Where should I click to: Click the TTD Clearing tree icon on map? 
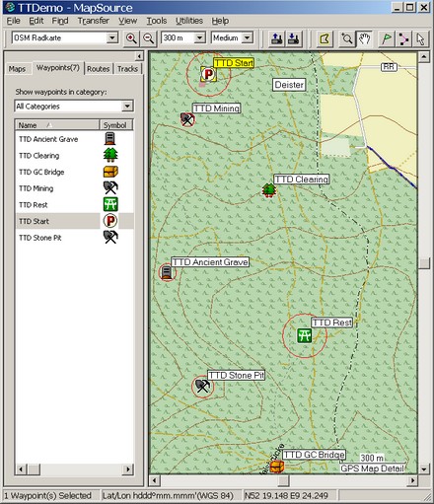[269, 190]
